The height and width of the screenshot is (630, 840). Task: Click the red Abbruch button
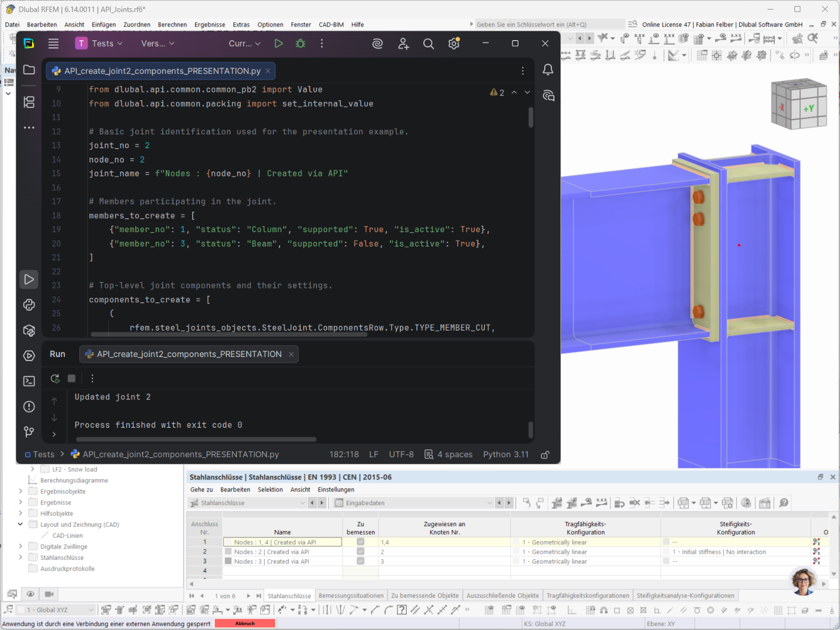[245, 623]
